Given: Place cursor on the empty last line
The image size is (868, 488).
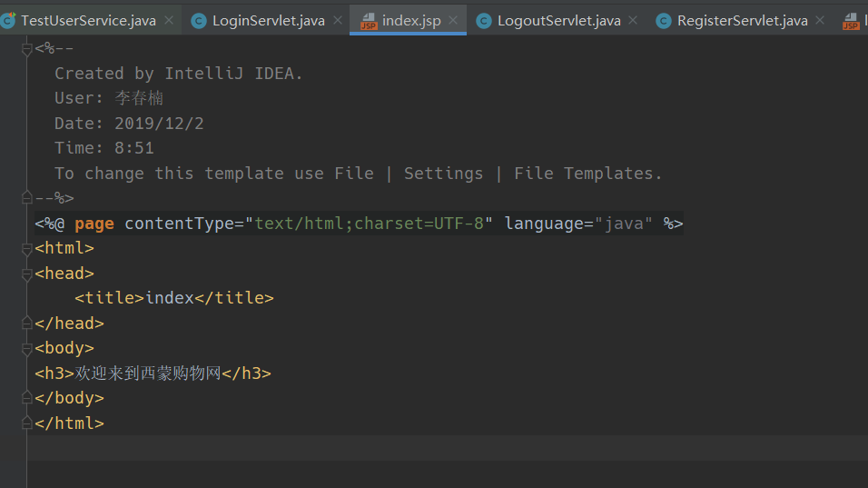Looking at the screenshot, I should 448,448.
